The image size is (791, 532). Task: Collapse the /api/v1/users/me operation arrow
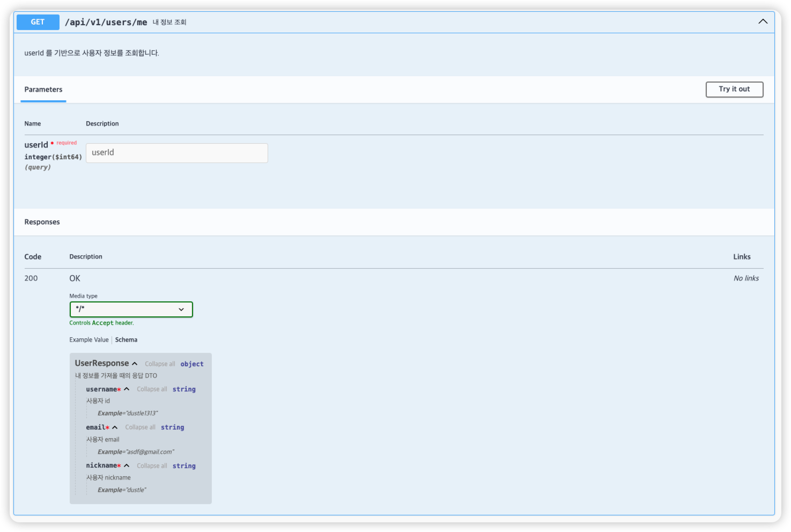763,21
